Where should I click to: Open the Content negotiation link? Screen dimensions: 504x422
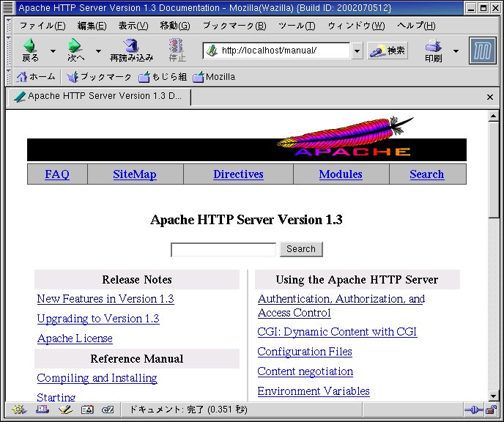coord(305,371)
